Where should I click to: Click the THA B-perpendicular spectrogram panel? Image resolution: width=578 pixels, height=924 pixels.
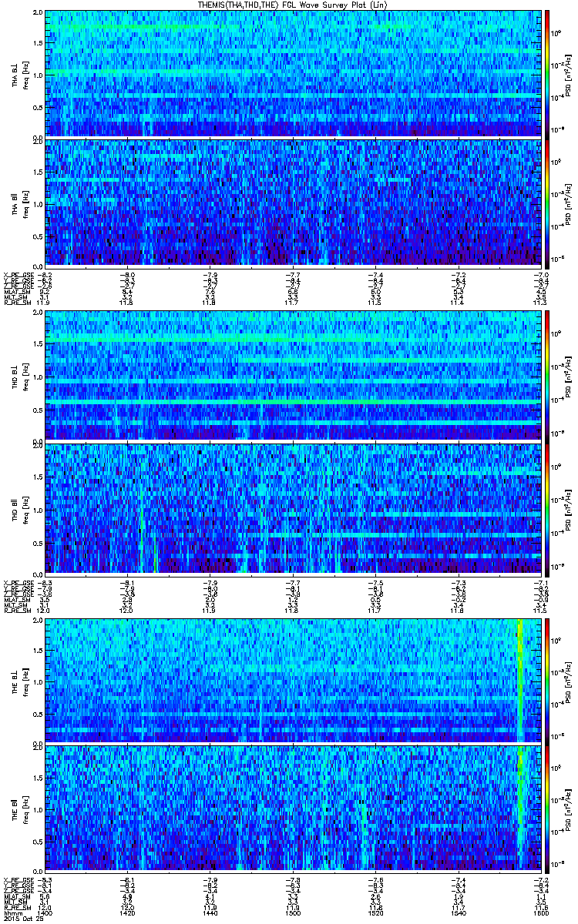coord(293,74)
